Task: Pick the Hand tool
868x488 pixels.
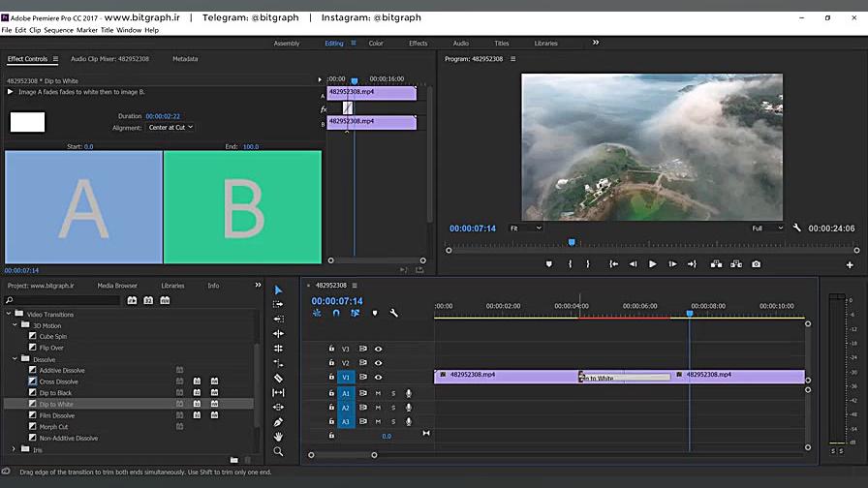Action: coord(278,437)
